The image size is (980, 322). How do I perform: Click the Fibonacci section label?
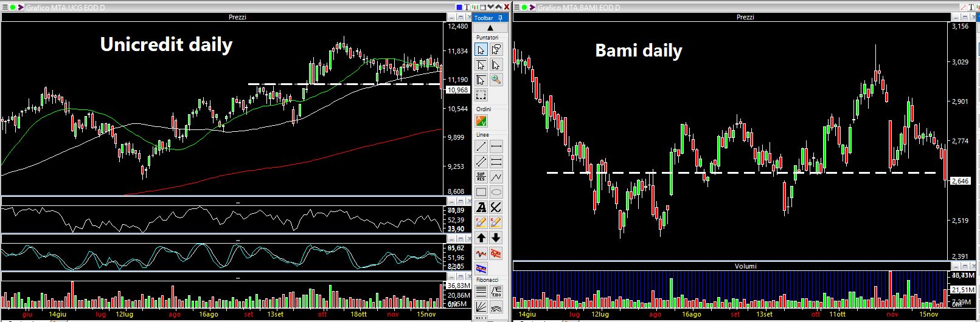click(x=487, y=280)
